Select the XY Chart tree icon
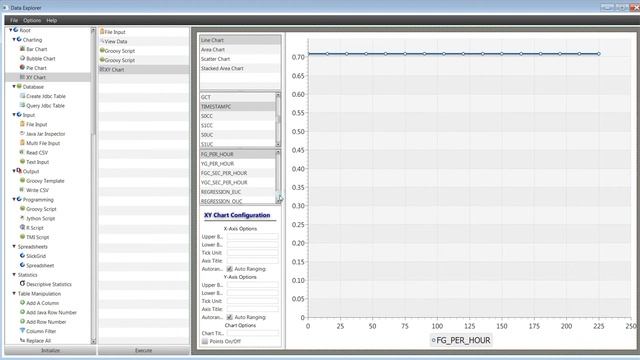This screenshot has height=360, width=640. [x=22, y=77]
